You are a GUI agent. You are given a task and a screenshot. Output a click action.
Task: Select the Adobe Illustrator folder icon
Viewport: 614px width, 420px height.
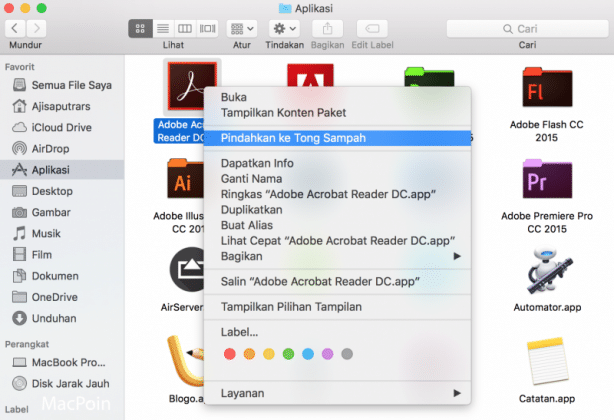[x=186, y=179]
